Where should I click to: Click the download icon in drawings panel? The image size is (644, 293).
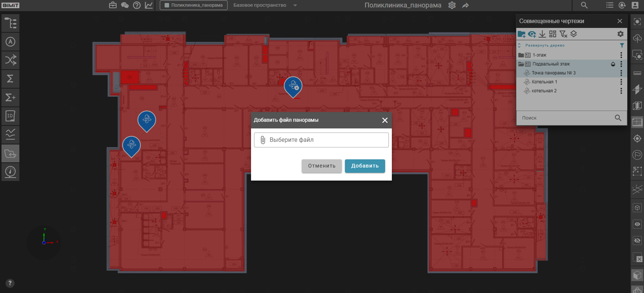(542, 34)
